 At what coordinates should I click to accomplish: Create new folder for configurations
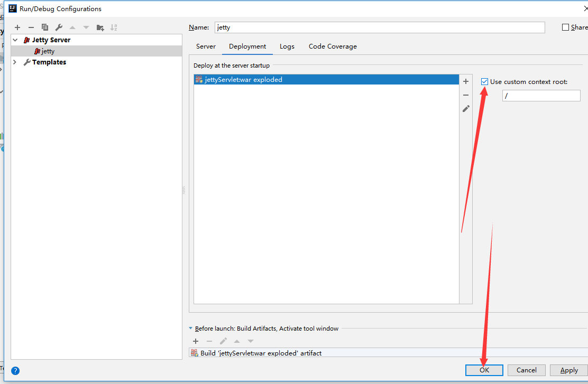tap(100, 27)
